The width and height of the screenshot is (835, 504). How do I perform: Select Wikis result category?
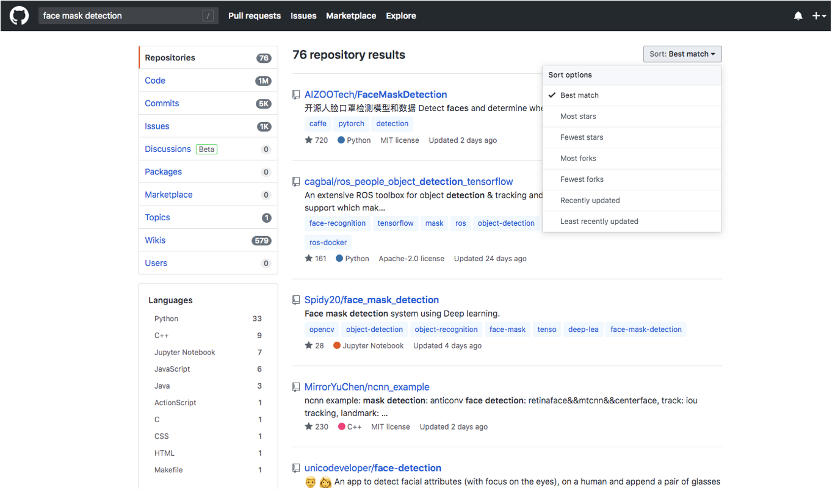pos(208,240)
